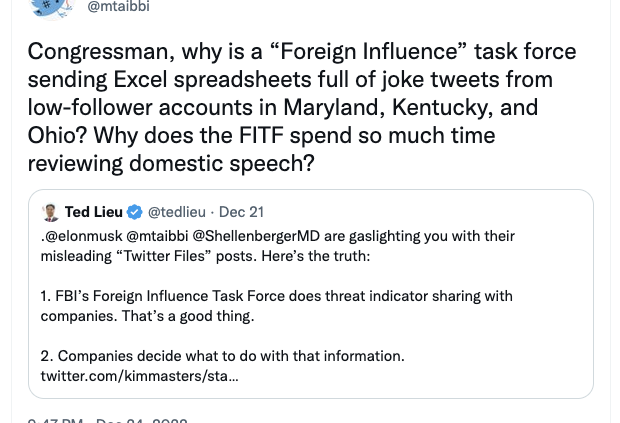Screen dimensions: 620x423
Task: Click the @ShellenbergerMD mention
Action: tap(256, 236)
